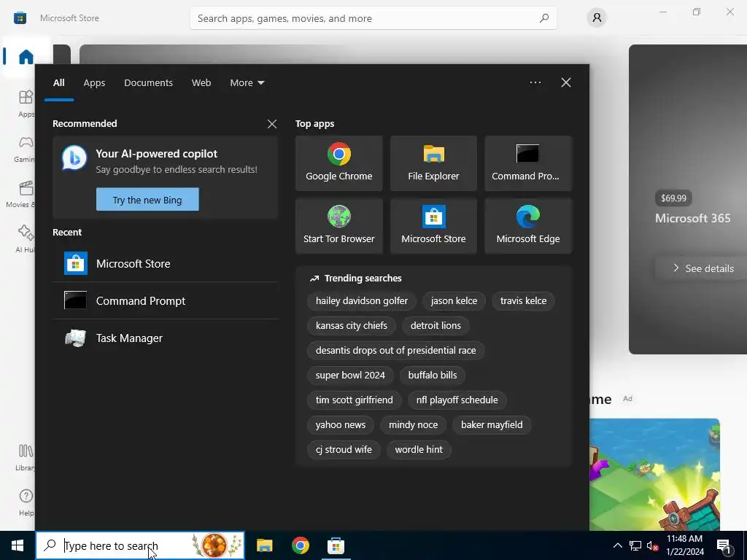This screenshot has width=747, height=560.
Task: Show hidden system tray icons
Action: click(x=617, y=545)
